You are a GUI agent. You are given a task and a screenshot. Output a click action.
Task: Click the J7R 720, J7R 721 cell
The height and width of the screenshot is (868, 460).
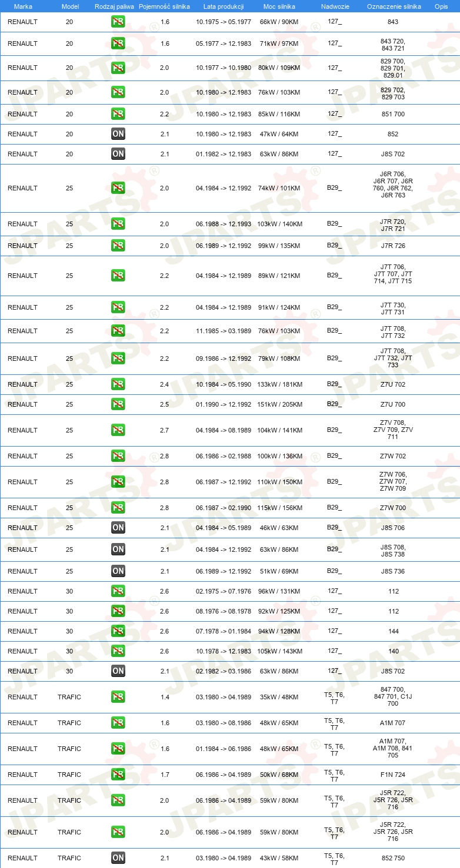point(393,224)
